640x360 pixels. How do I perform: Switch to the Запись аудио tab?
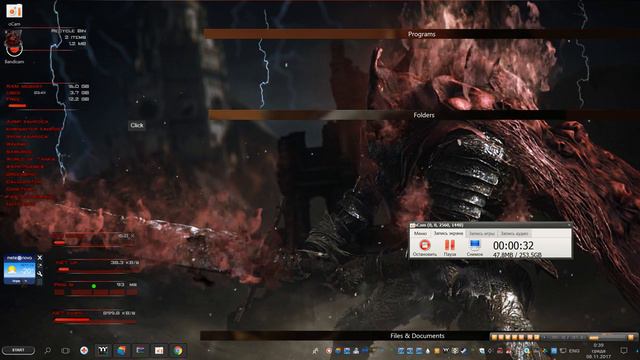tap(514, 233)
